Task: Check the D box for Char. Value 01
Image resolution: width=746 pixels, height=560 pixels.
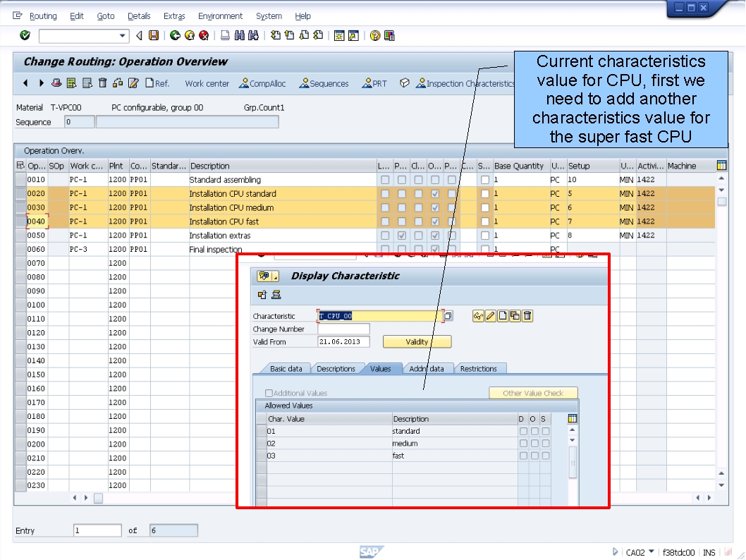Action: click(x=522, y=430)
